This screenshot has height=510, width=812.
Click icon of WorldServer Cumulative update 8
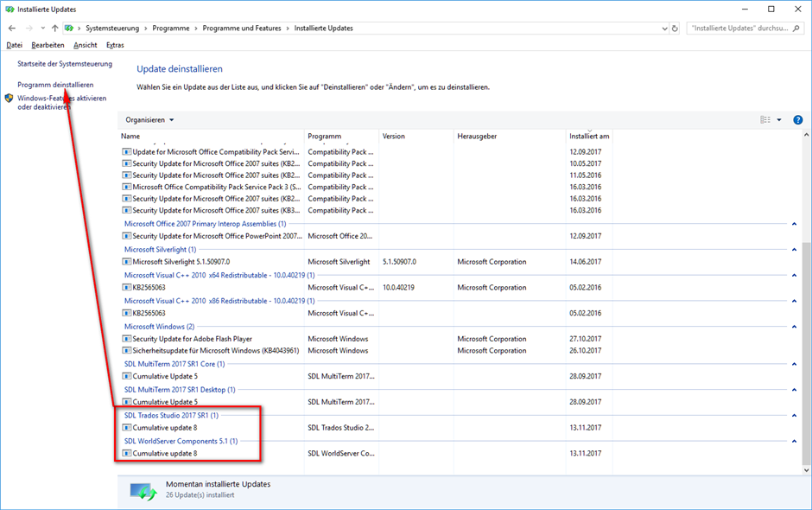pos(126,454)
